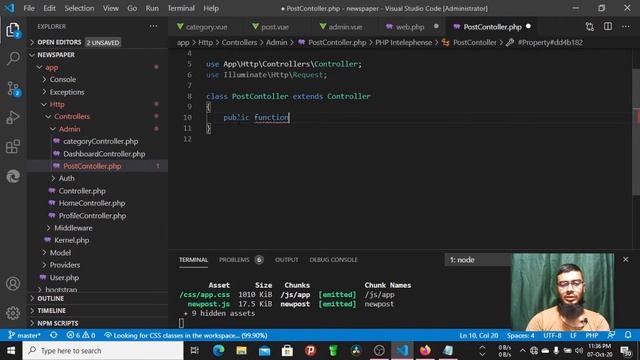Image resolution: width=640 pixels, height=360 pixels.
Task: Open Run and Debug view
Action: point(13,118)
